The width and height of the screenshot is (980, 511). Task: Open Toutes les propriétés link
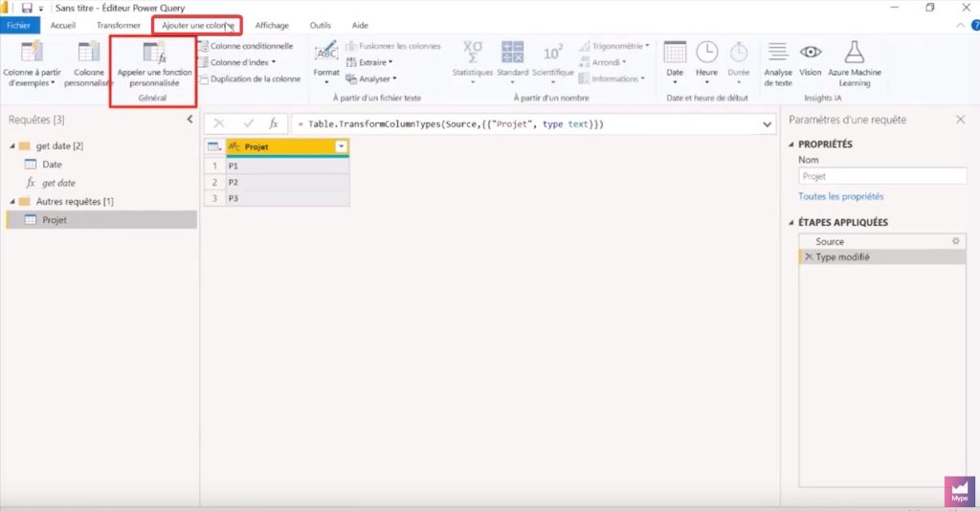(x=840, y=196)
